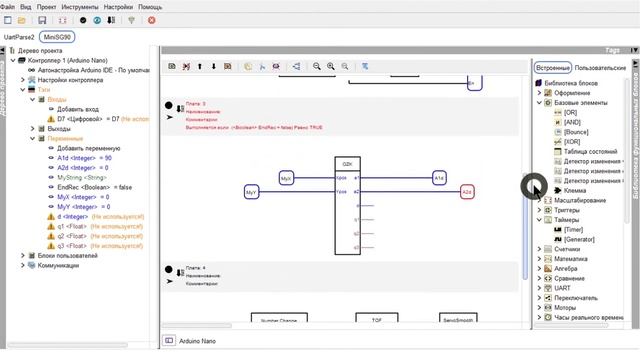Screen dimensions: 640x360
Task: Select the [Bounce] library block
Action: (576, 132)
